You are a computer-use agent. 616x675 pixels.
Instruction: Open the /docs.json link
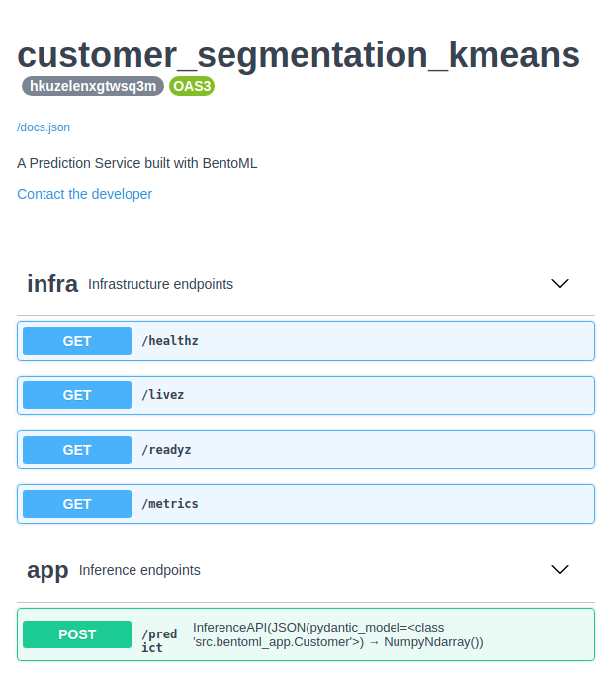44,127
